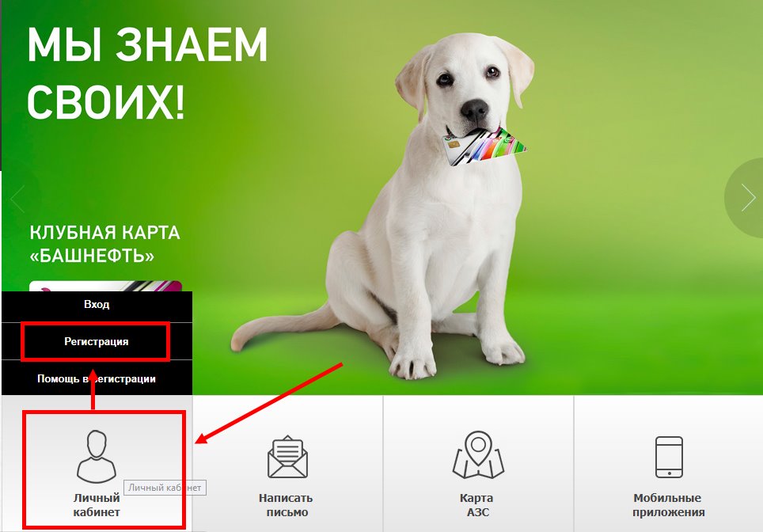Open the map pin icon for Карта АЗС
This screenshot has height=532, width=763.
coord(478,454)
